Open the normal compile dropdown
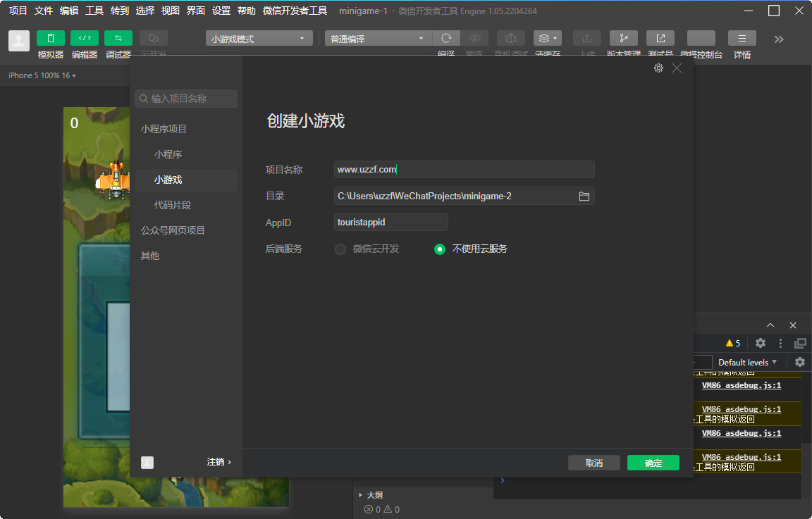Viewport: 812px width, 519px height. point(378,38)
